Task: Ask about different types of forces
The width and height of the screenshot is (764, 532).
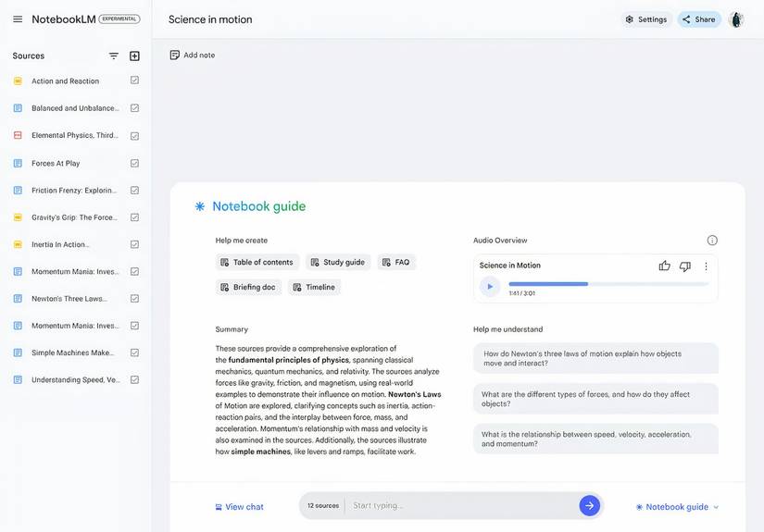Action: [x=595, y=399]
